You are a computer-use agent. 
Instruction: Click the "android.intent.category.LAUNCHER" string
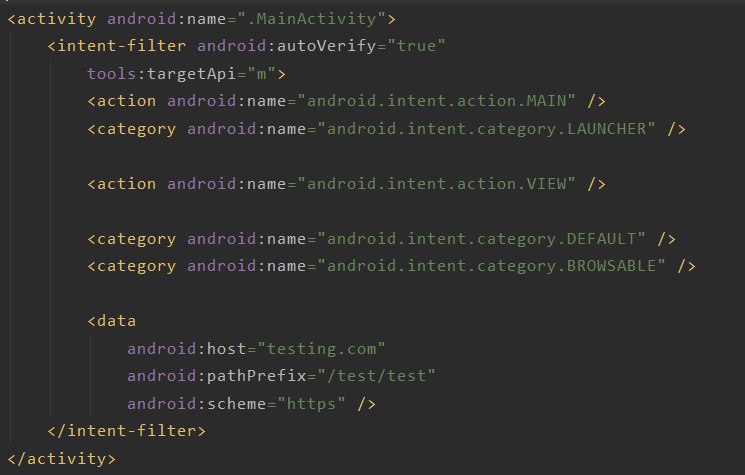click(486, 129)
